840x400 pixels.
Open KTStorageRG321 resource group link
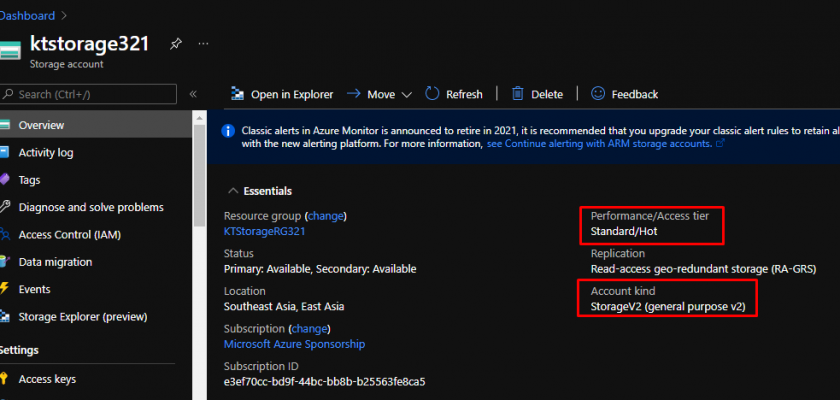click(265, 231)
